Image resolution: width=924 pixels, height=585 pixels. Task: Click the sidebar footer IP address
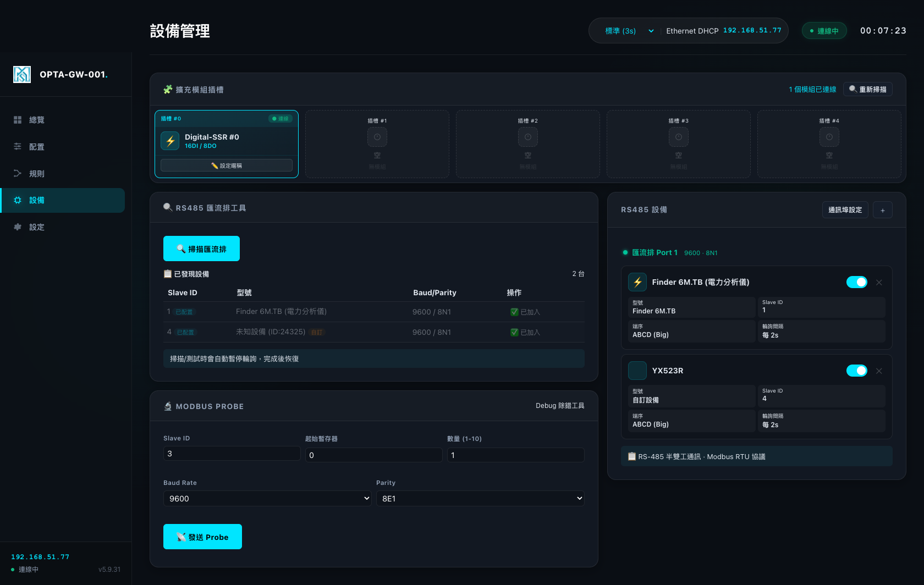pyautogui.click(x=40, y=557)
